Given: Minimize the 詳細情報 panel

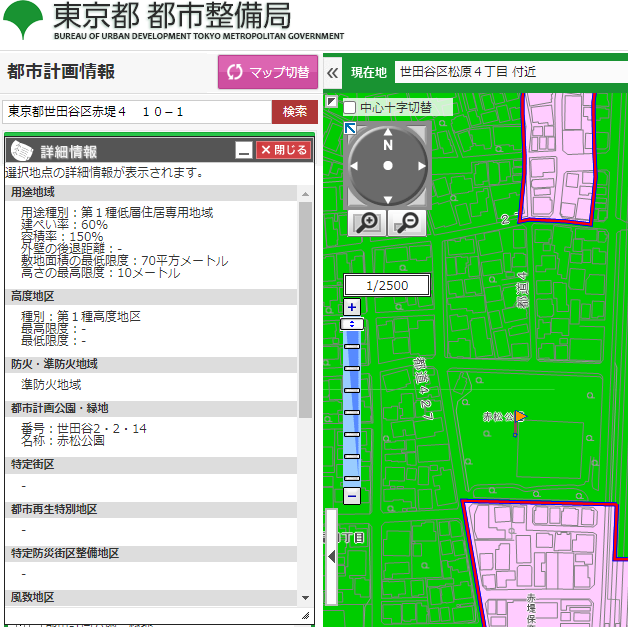Looking at the screenshot, I should [x=243, y=151].
